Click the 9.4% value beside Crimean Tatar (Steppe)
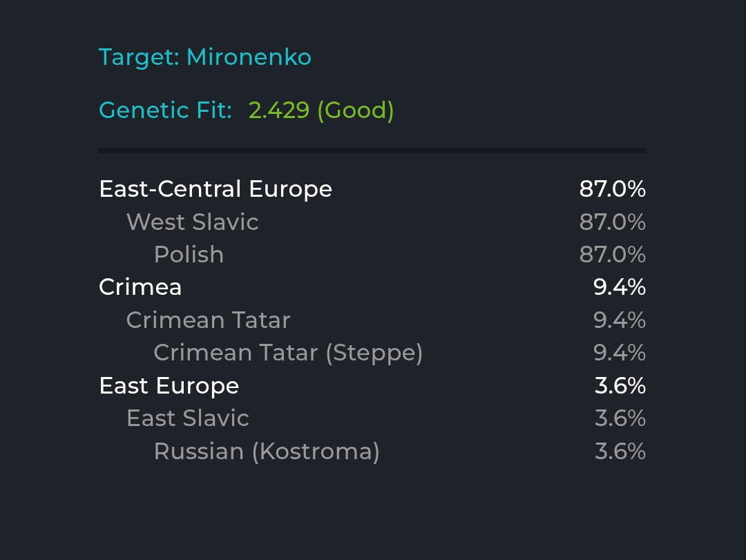Viewport: 746px width, 560px height. click(x=620, y=353)
